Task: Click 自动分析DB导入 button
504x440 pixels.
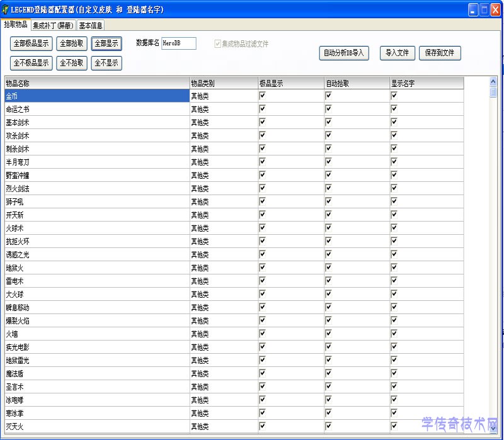Action: pyautogui.click(x=344, y=54)
